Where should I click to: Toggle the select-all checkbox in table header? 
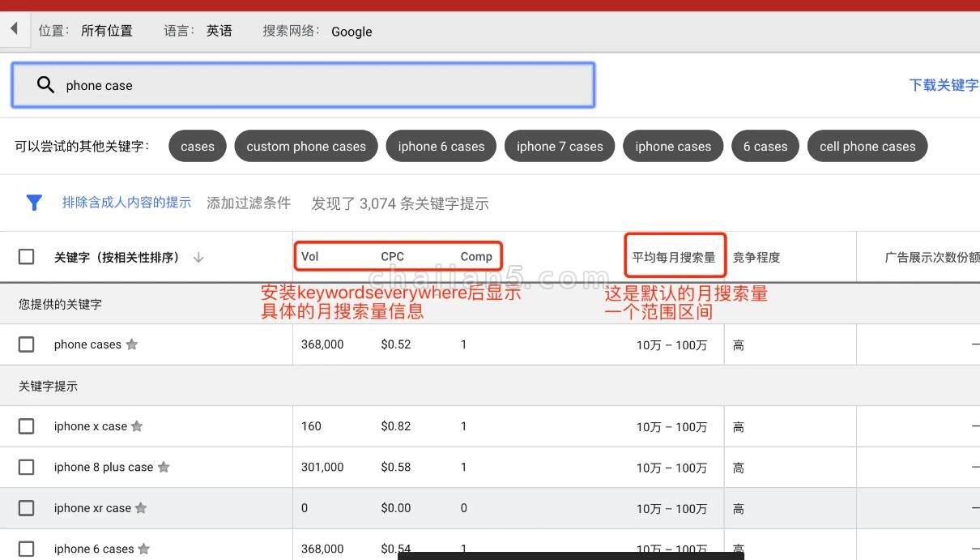[27, 257]
